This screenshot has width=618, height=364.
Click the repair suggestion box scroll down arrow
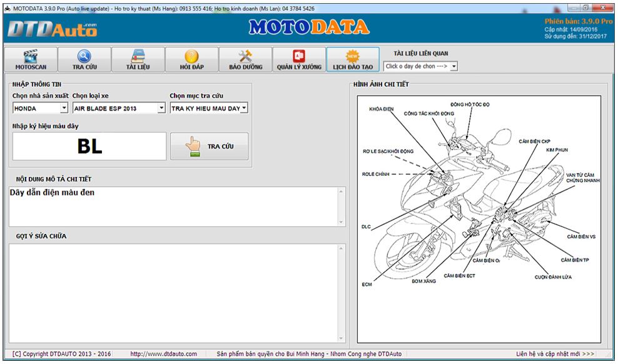point(341,338)
